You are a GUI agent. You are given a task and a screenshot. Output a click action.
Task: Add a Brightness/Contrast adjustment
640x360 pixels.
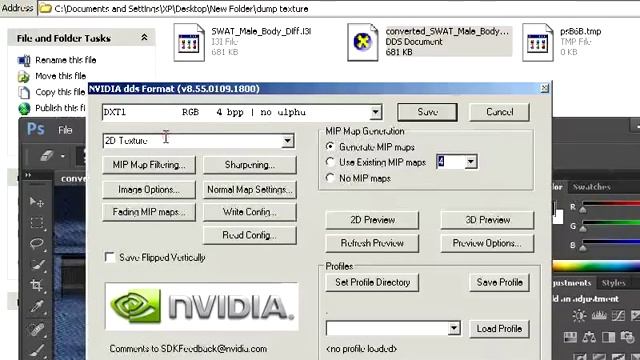(x=579, y=316)
